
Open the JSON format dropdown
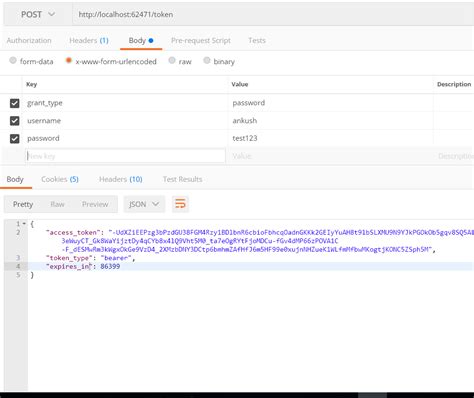[144, 204]
